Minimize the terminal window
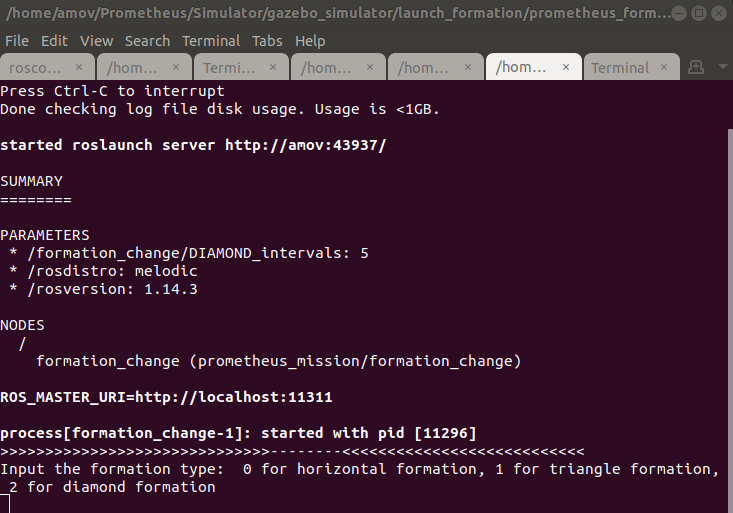The image size is (733, 513). coord(678,13)
